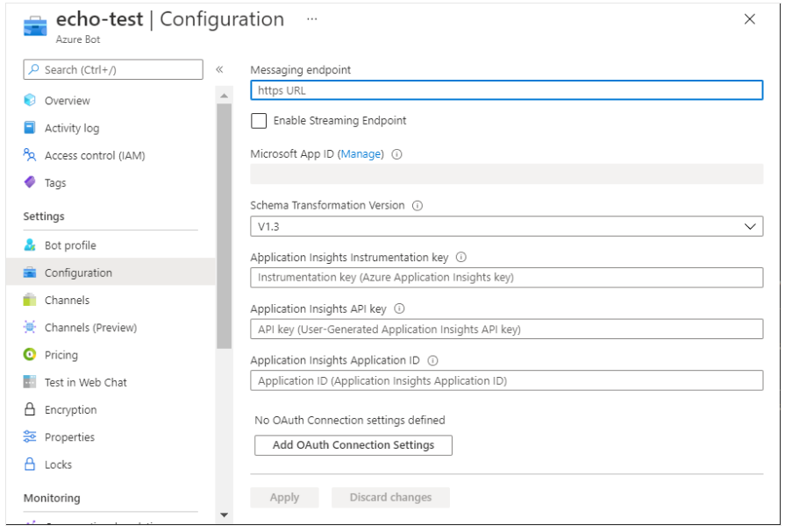
Task: Click info icon beside Microsoft App ID
Action: 396,154
